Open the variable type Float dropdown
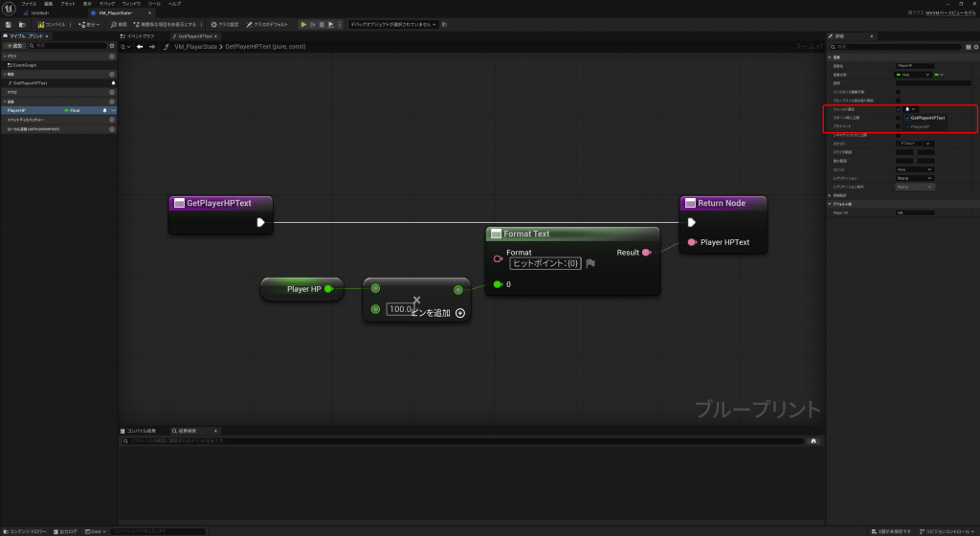The width and height of the screenshot is (980, 536). [x=914, y=75]
